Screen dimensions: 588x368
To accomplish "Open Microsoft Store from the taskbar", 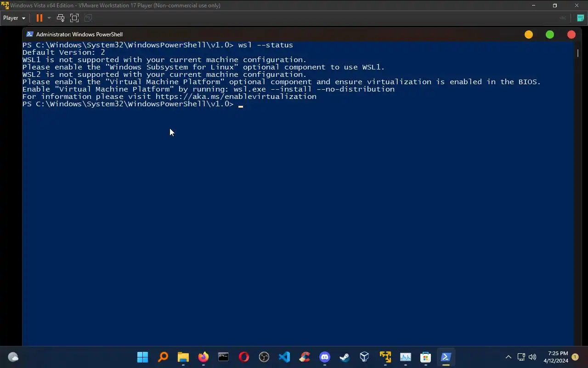I will (x=425, y=357).
